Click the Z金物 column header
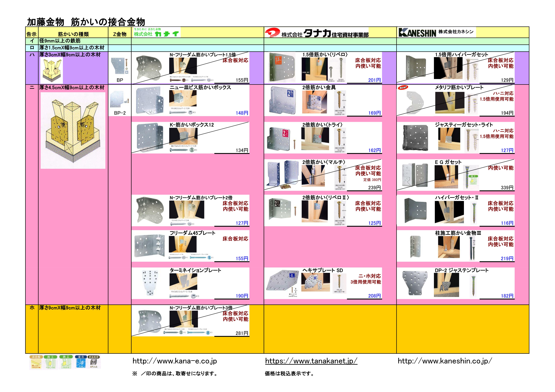 coord(120,34)
